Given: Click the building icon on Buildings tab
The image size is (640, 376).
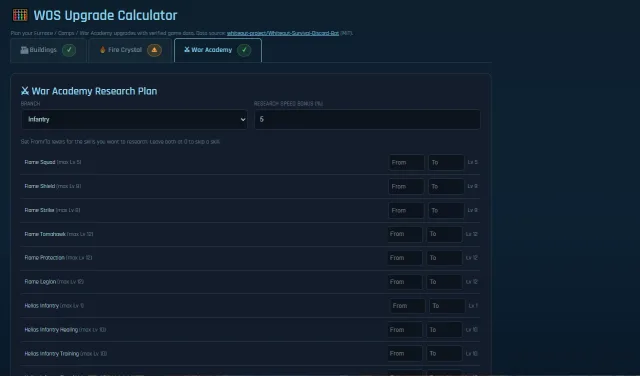Looking at the screenshot, I should click(x=24, y=50).
